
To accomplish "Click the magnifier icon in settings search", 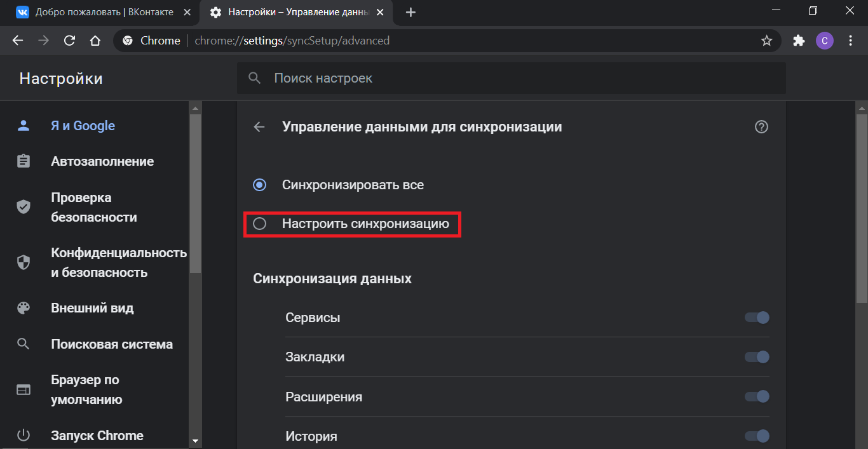I will 255,78.
